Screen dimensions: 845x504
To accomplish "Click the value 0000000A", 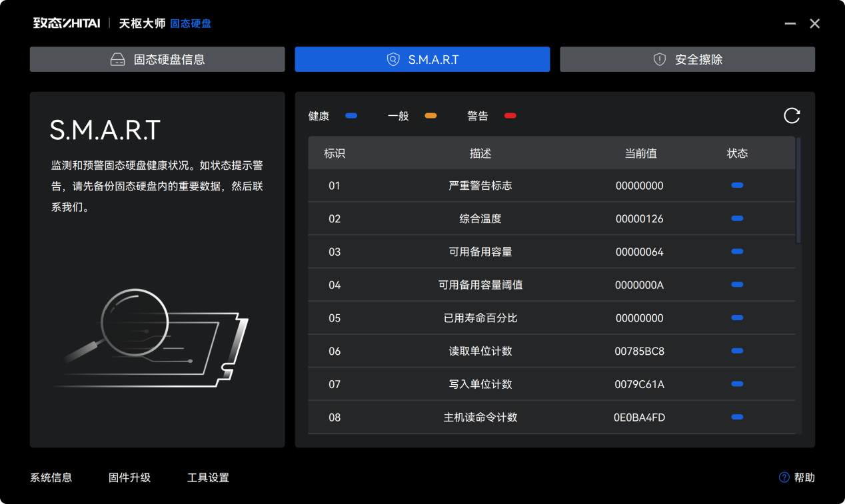I will (x=640, y=285).
